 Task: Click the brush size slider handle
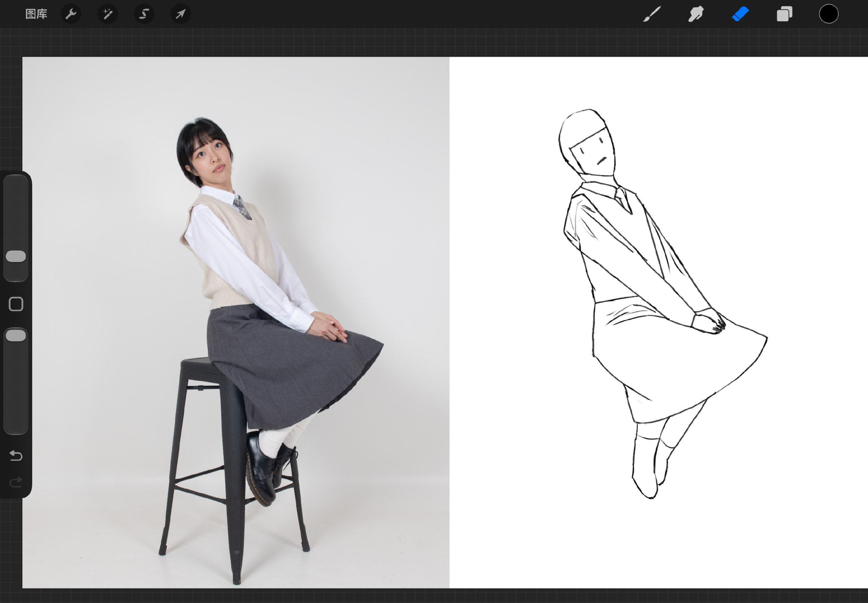click(16, 256)
